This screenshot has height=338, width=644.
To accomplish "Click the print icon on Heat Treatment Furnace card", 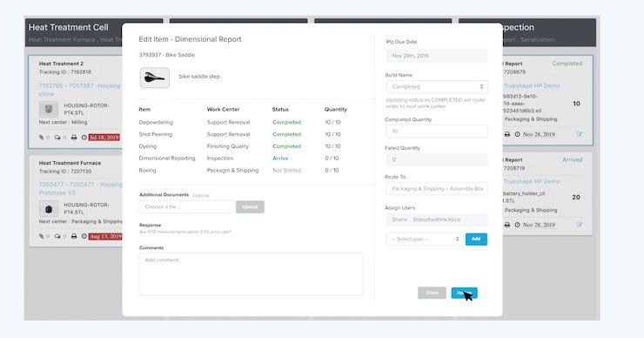I will [x=74, y=236].
